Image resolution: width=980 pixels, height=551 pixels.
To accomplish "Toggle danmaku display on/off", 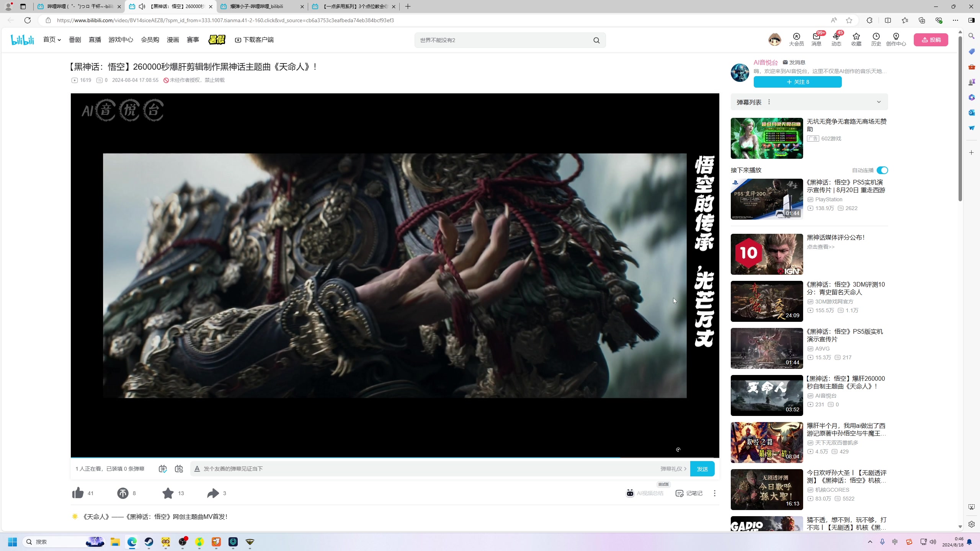I will [163, 468].
